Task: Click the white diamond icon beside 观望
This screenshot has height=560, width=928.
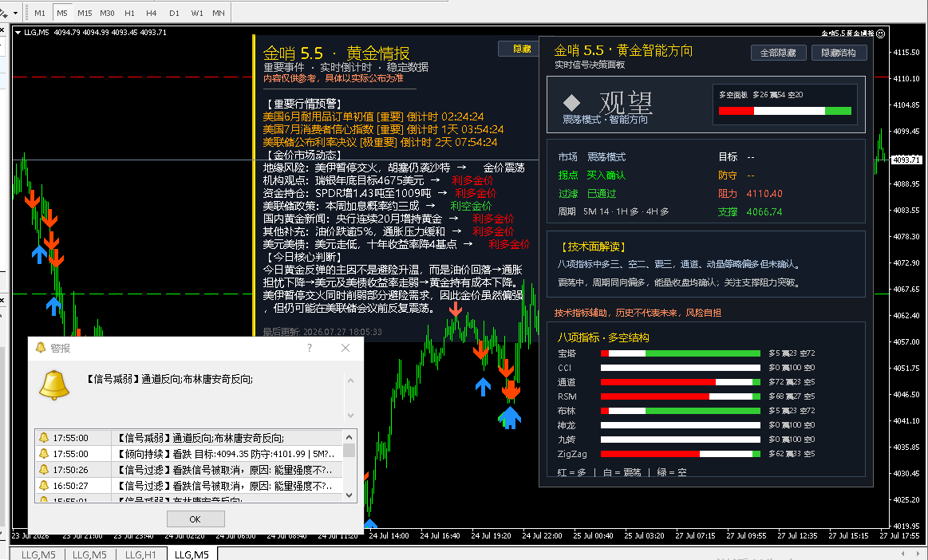Action: tap(571, 103)
